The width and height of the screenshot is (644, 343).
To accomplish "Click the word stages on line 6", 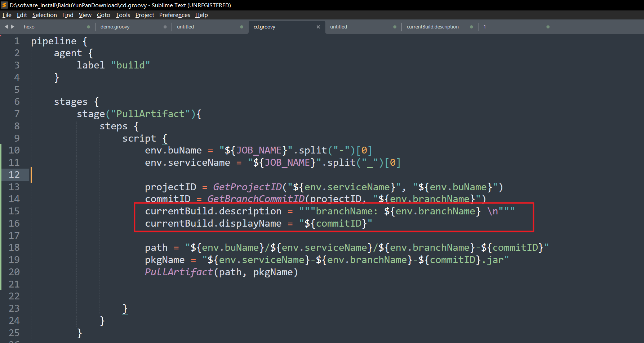I will [71, 102].
